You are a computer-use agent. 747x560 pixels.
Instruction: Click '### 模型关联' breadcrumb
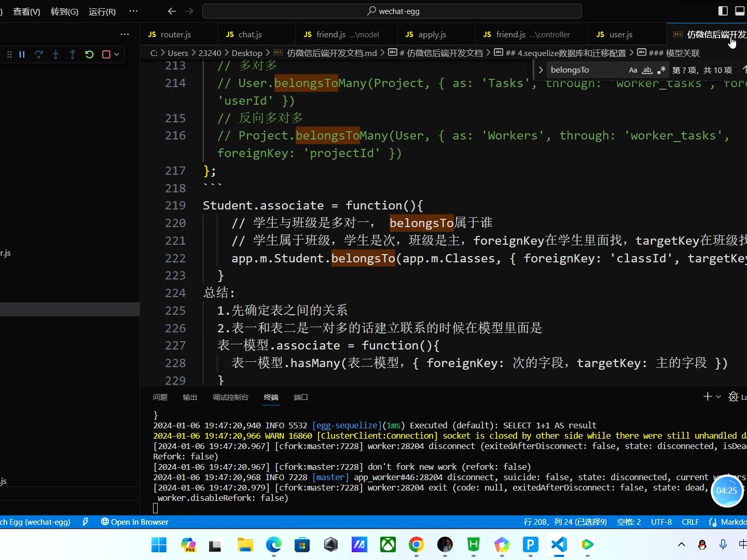click(x=674, y=53)
